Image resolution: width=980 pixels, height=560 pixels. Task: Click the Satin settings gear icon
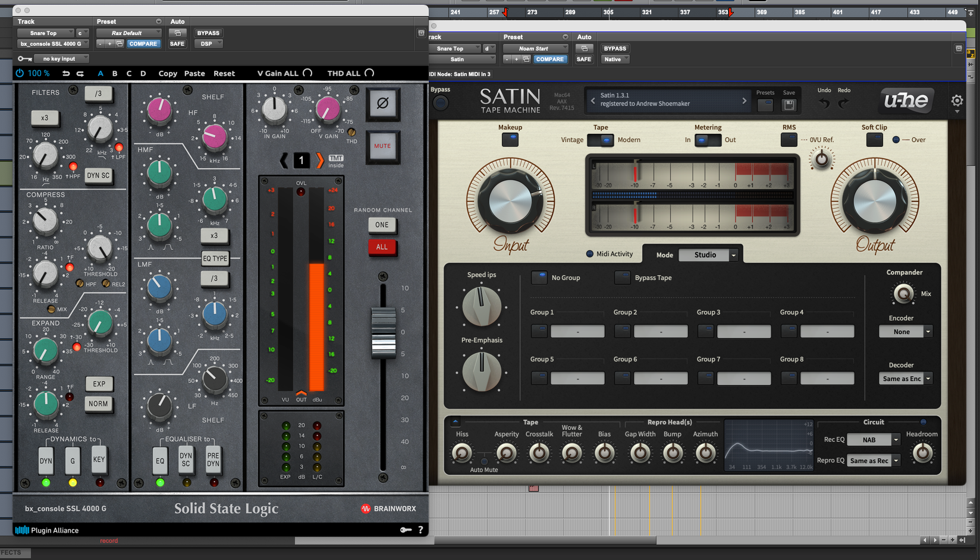[x=957, y=100]
